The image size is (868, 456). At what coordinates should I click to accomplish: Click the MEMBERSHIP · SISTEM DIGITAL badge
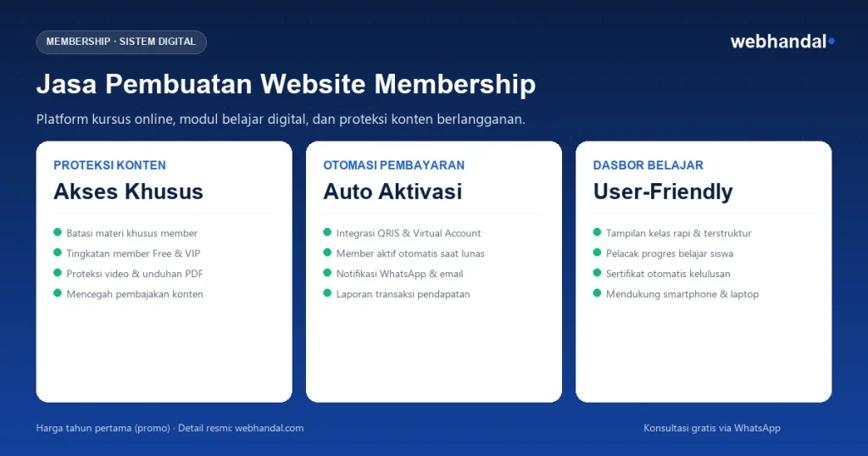click(121, 42)
